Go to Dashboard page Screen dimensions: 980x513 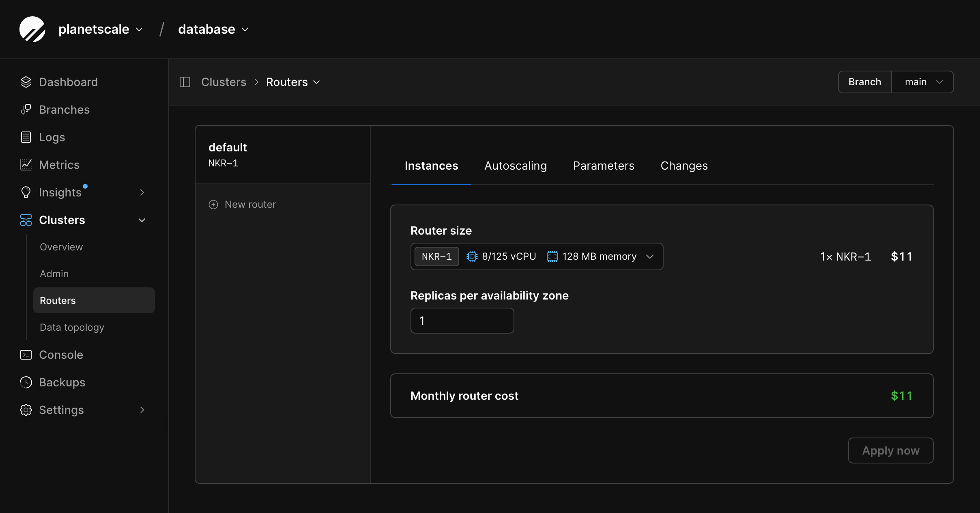pos(68,82)
